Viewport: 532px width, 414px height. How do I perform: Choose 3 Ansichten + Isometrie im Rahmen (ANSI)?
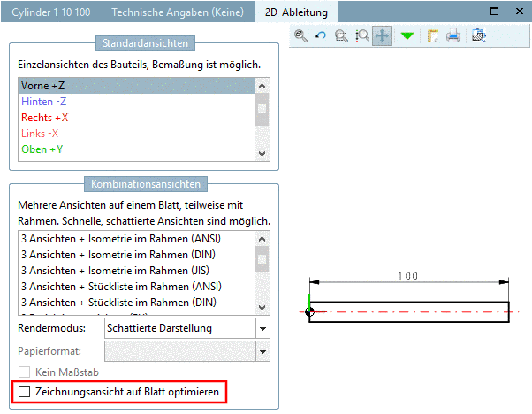tap(136, 239)
